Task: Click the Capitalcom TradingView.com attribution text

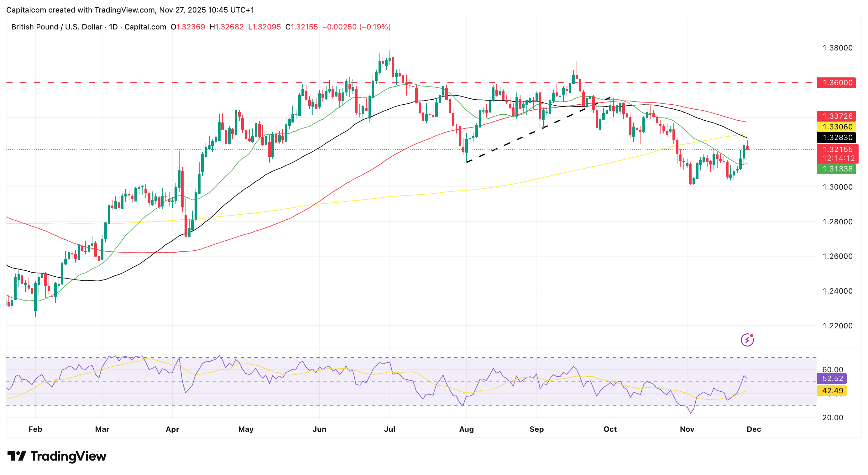Action: pyautogui.click(x=130, y=10)
